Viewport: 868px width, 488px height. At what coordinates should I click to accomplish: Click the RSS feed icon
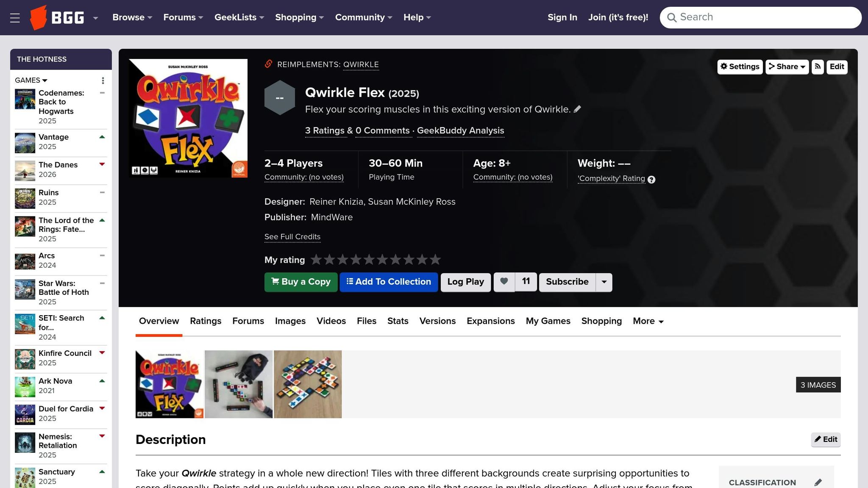[818, 67]
